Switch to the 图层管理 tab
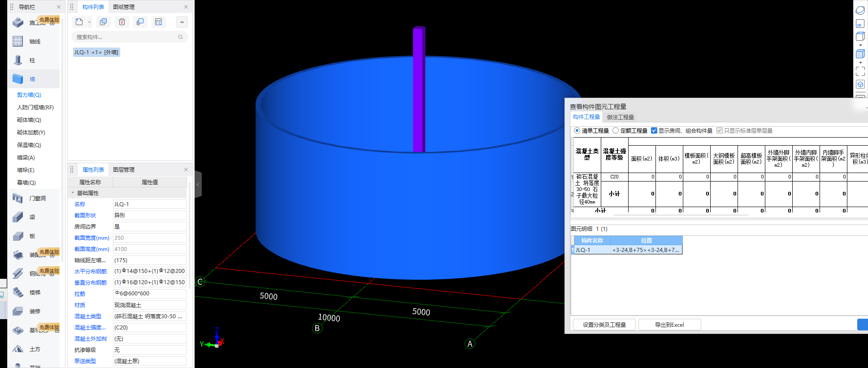 pos(123,170)
